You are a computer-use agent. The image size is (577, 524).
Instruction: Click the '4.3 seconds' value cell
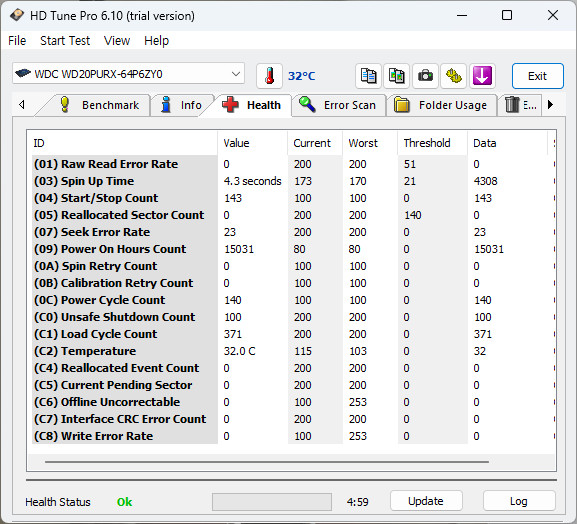click(252, 181)
